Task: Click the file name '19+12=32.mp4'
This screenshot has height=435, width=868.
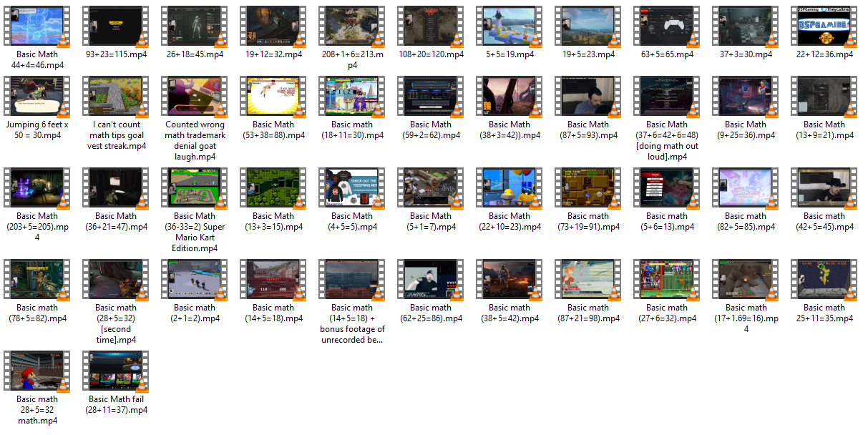Action: [273, 54]
